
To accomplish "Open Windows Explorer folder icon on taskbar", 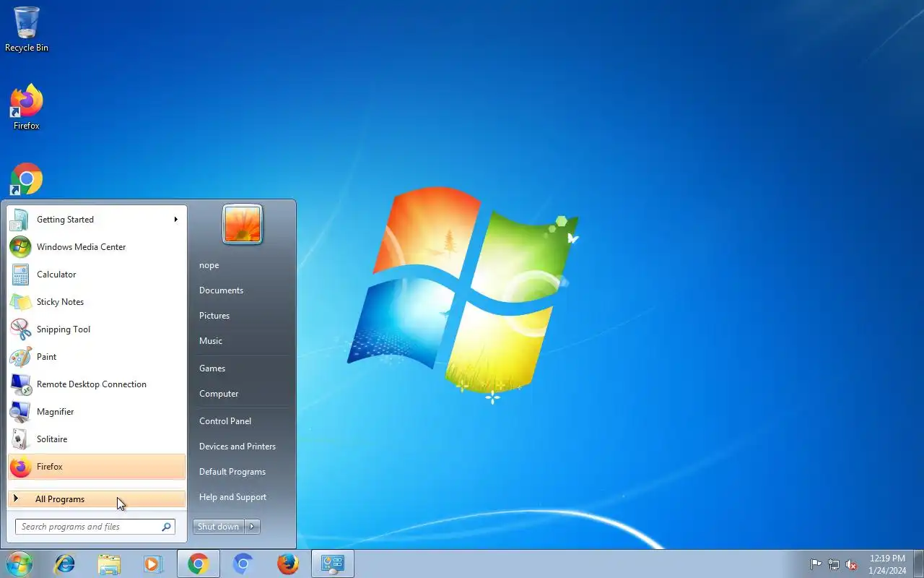I will pos(109,564).
